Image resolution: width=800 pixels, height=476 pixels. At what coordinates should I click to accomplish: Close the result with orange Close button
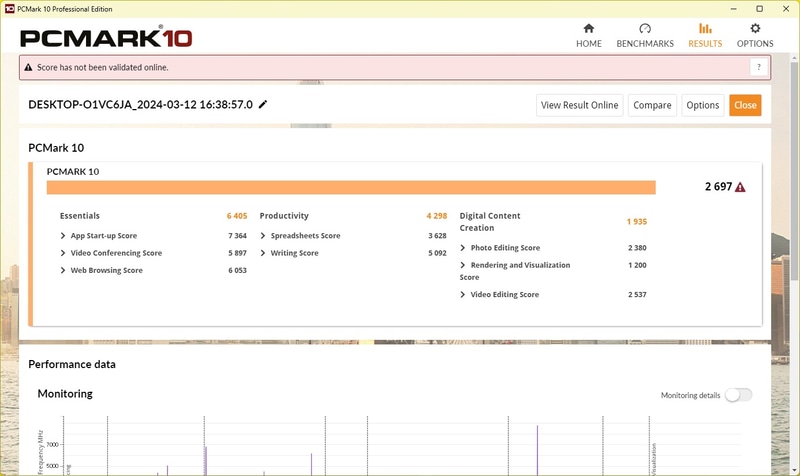tap(745, 105)
